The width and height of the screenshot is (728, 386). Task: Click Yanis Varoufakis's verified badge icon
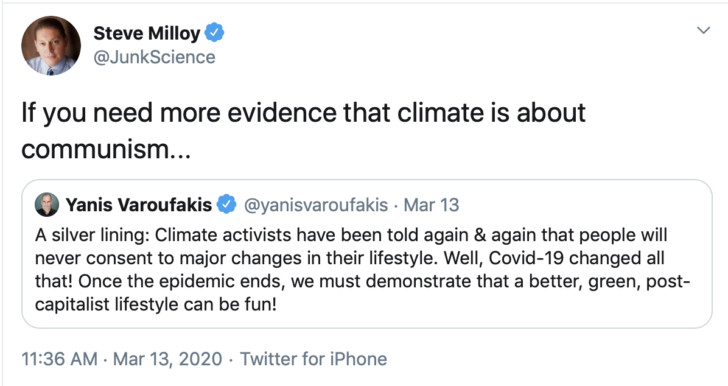[227, 204]
